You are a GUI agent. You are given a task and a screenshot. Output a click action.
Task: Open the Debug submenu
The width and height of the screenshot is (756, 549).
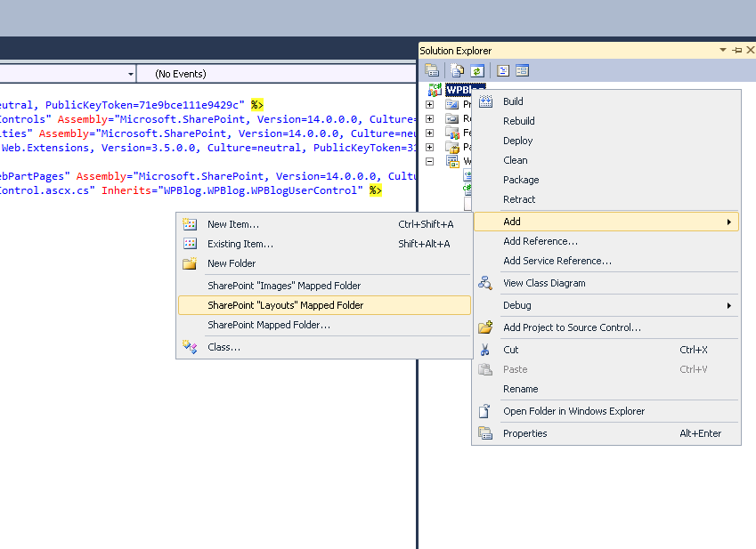pos(606,305)
